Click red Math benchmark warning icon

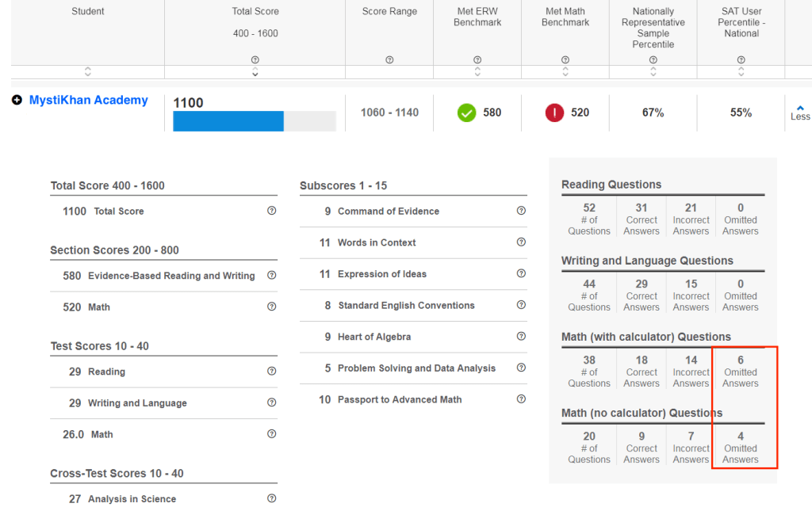coord(554,112)
